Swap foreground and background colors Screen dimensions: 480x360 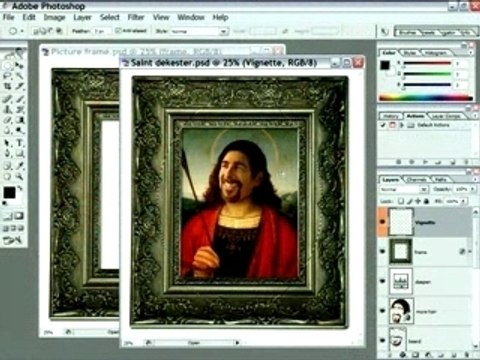20,189
